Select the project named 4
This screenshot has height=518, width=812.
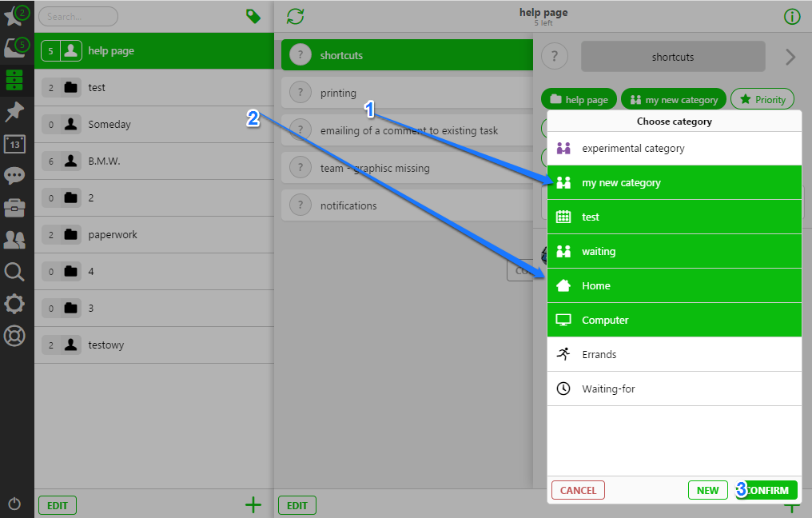pos(154,272)
